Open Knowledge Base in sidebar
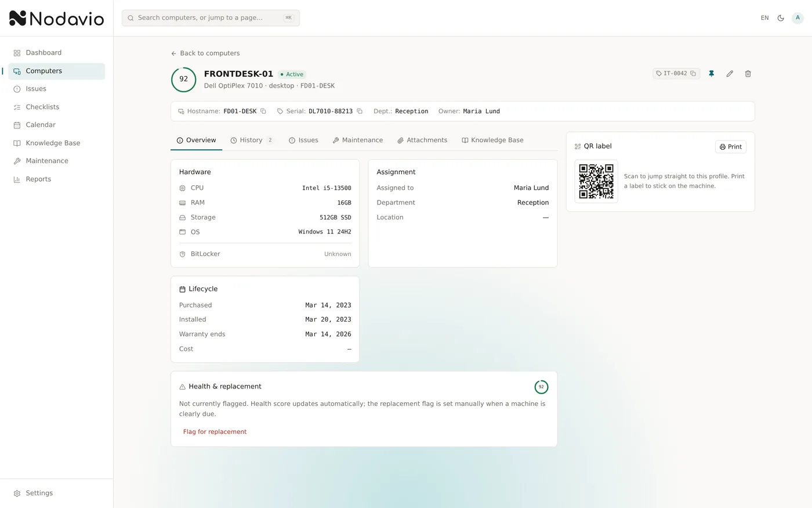 coord(56,143)
